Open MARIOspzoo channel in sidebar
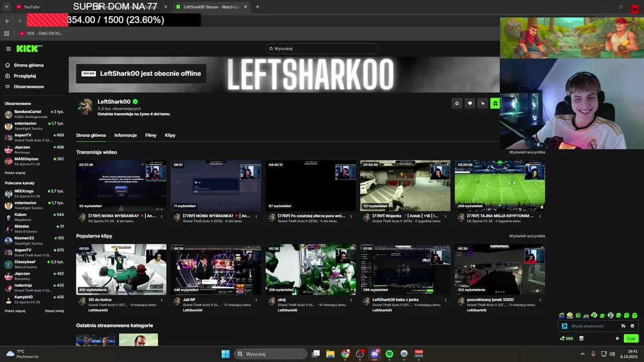Image resolution: width=644 pixels, height=362 pixels. pos(34,161)
